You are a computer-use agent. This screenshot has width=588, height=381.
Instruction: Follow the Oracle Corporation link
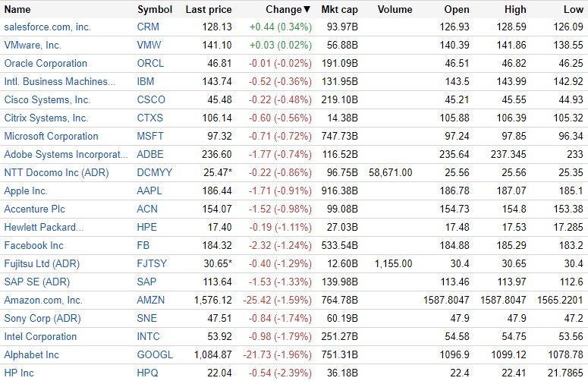click(46, 64)
